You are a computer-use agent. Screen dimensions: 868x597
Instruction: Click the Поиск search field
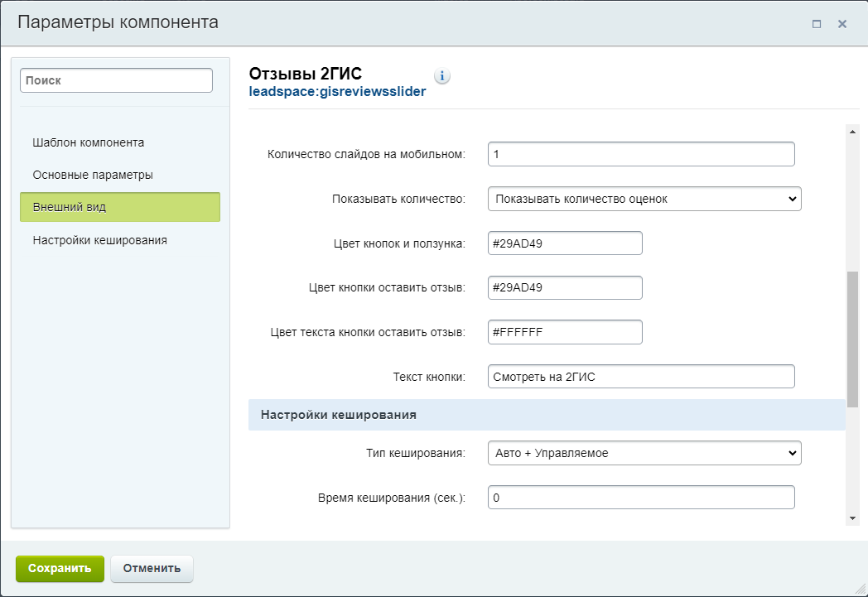(x=116, y=80)
